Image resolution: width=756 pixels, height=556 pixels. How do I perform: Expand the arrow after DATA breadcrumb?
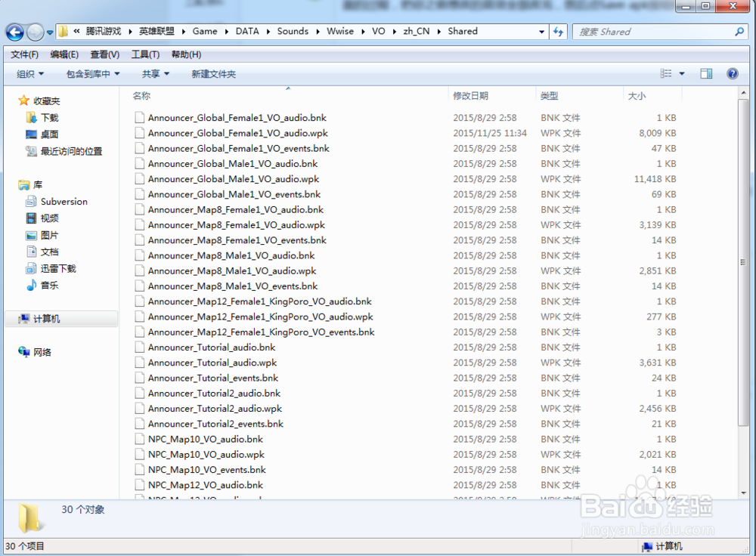(268, 32)
